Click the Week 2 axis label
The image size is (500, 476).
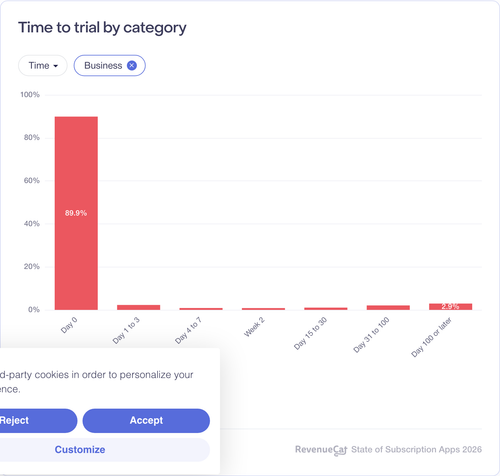coord(254,327)
